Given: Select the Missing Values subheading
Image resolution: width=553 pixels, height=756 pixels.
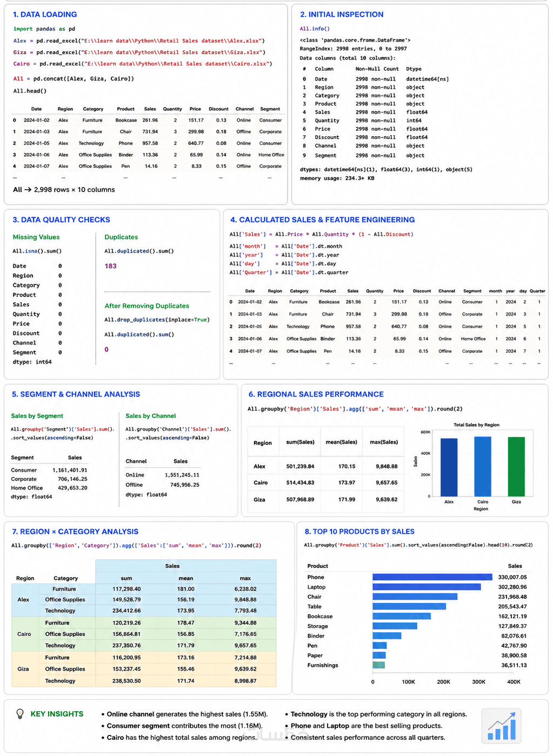Looking at the screenshot, I should [x=36, y=237].
